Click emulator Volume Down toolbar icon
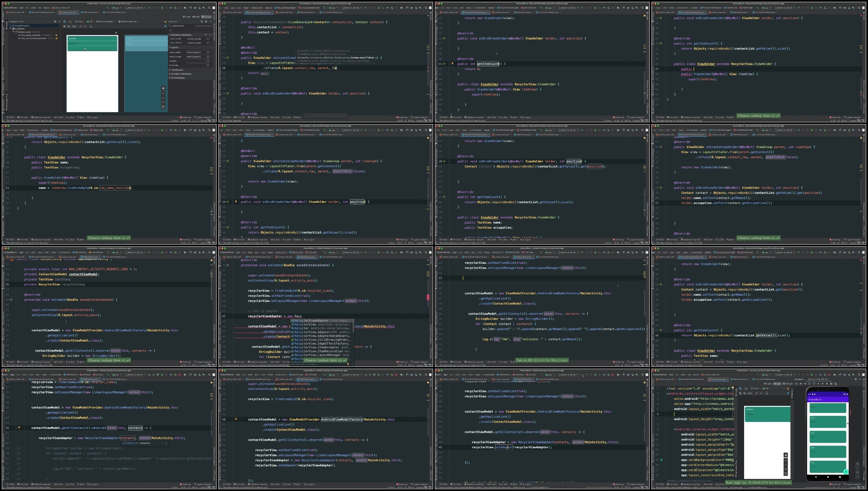The image size is (868, 491). pos(805,384)
